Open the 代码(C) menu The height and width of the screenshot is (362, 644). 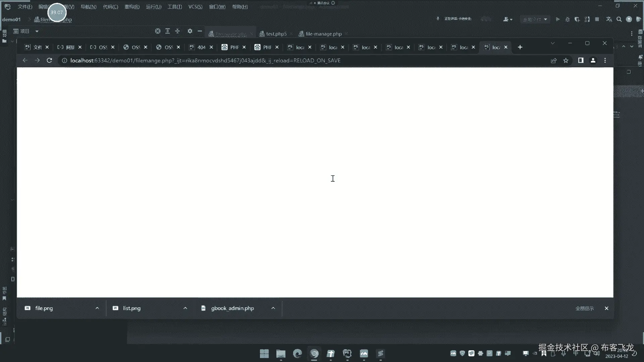pos(110,7)
